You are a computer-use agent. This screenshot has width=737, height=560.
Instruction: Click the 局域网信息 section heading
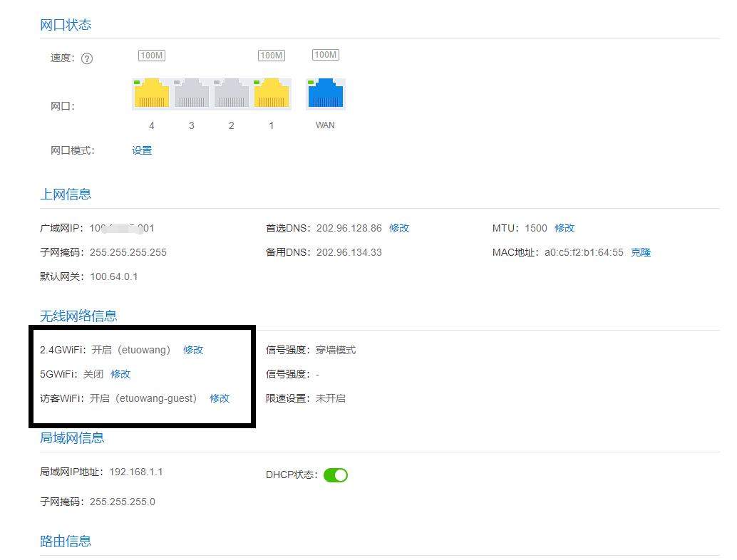[72, 438]
